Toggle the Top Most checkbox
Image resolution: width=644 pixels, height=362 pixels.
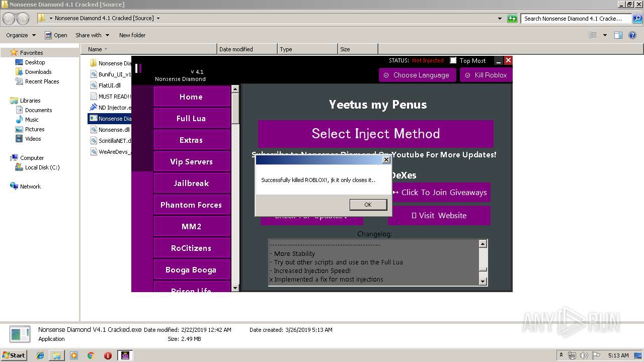453,60
